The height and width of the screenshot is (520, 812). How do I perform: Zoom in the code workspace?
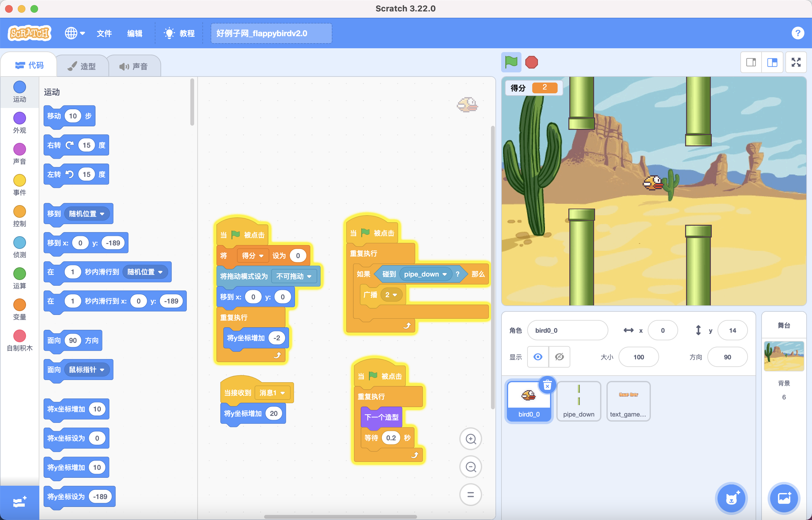click(471, 439)
